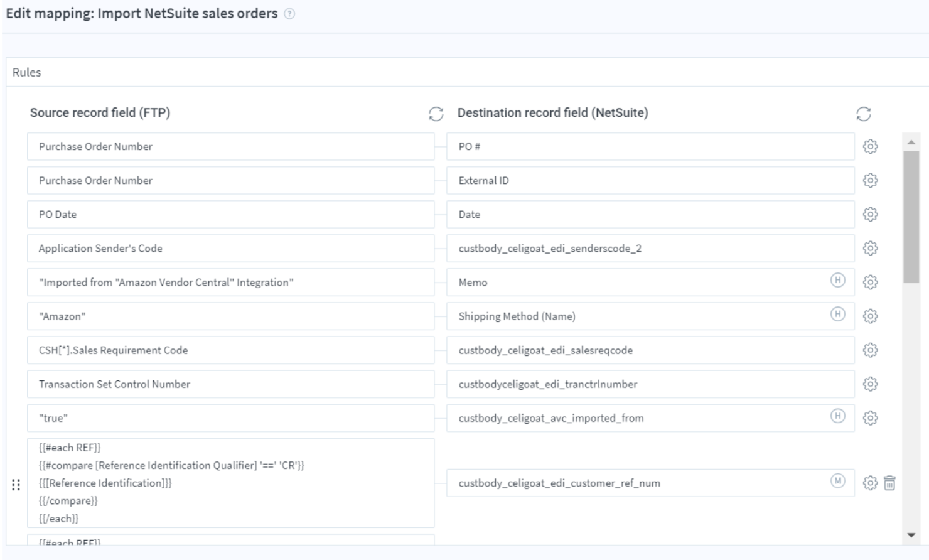Edit custbodyceligoat_edi_tranctrlnumber destination field
The width and height of the screenshot is (929, 560).
pyautogui.click(x=650, y=384)
